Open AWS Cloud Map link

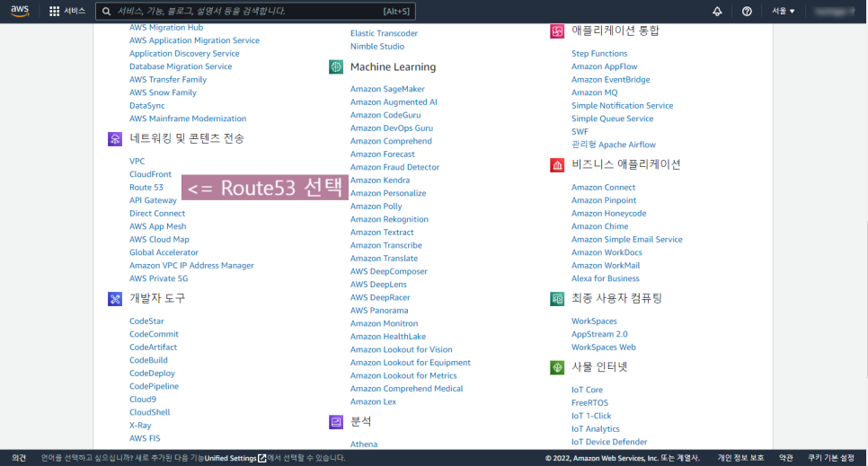coord(159,239)
